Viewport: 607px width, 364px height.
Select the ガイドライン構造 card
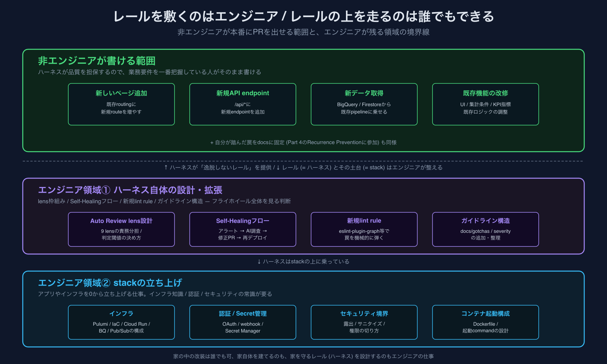click(x=486, y=229)
